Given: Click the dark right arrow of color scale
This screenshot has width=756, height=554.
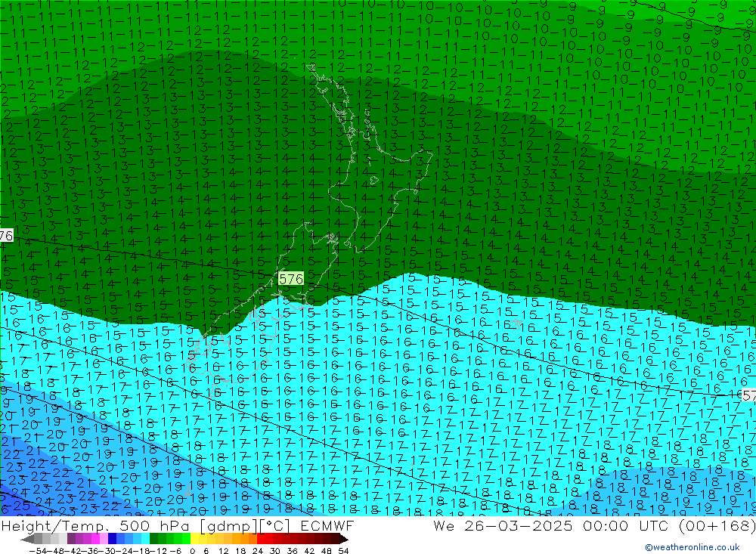Looking at the screenshot, I should [343, 539].
